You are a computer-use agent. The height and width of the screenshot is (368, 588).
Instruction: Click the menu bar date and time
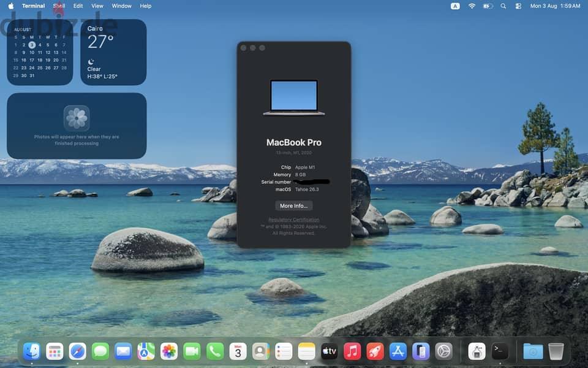(x=555, y=6)
